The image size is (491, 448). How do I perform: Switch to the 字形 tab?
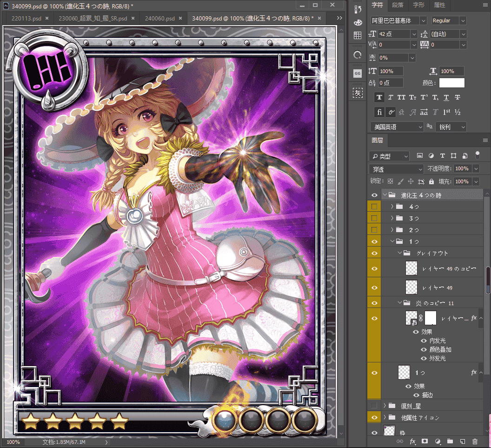(418, 5)
